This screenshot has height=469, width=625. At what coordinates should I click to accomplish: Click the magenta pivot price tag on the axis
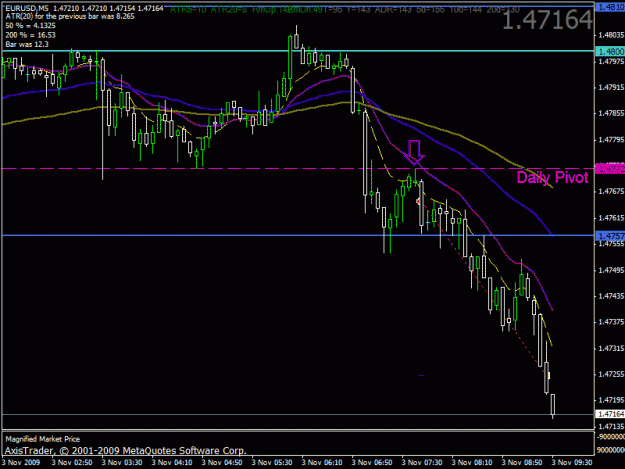pyautogui.click(x=610, y=169)
